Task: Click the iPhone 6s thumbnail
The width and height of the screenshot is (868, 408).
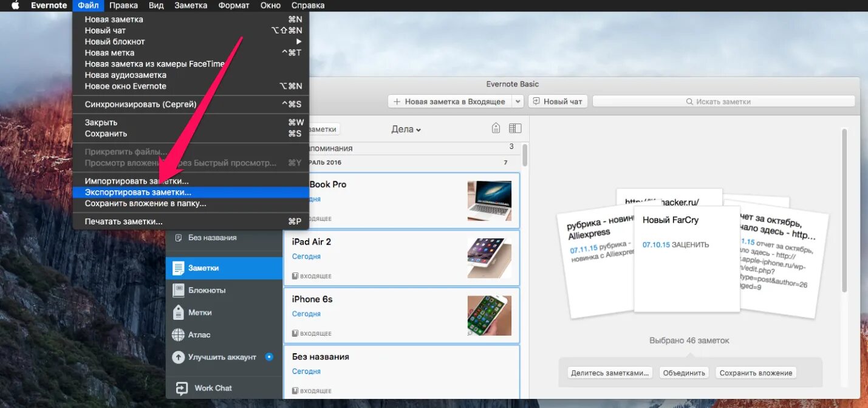Action: pos(489,315)
